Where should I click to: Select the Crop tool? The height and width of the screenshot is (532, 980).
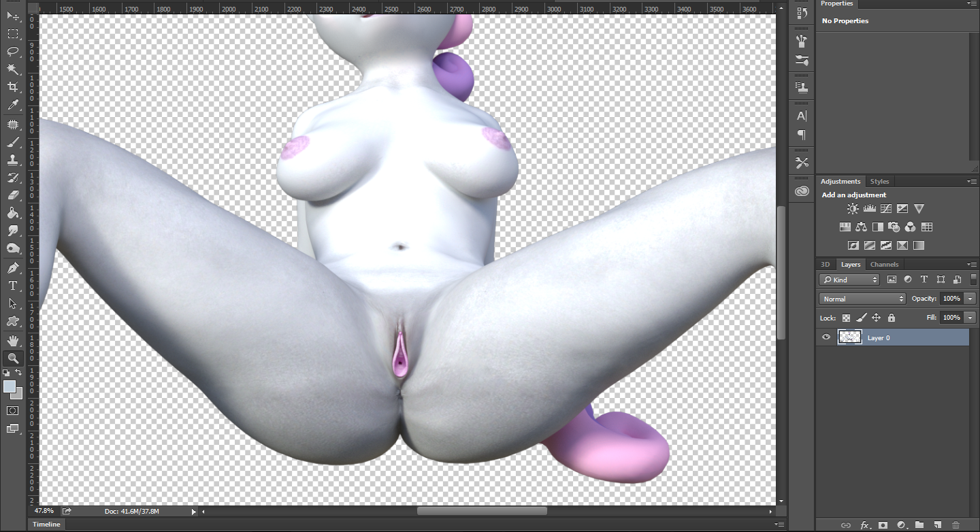coord(13,87)
